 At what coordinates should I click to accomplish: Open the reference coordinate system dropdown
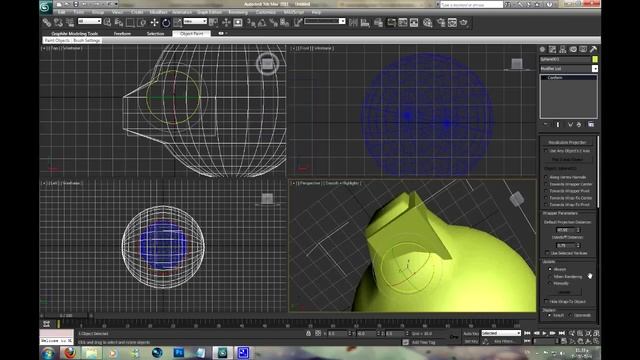[195, 21]
